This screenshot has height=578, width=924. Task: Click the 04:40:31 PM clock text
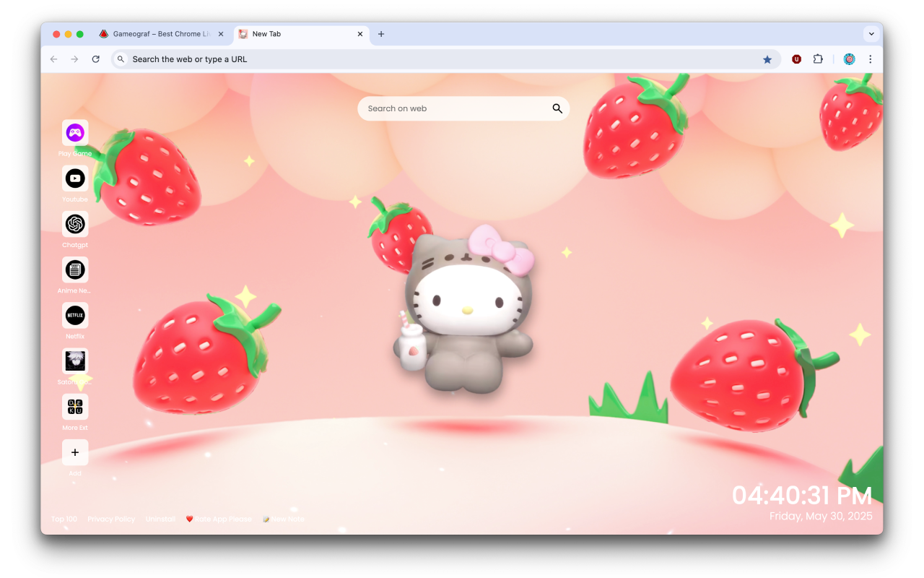(802, 496)
